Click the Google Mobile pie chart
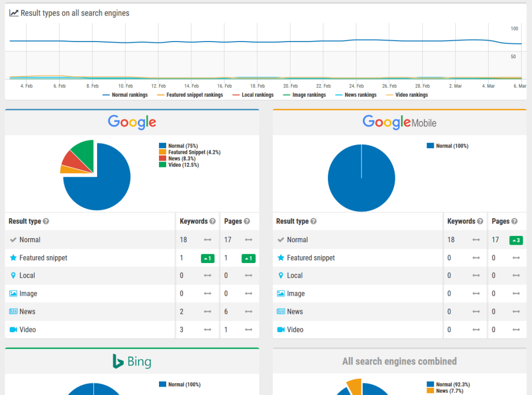The height and width of the screenshot is (395, 532). coord(362,178)
